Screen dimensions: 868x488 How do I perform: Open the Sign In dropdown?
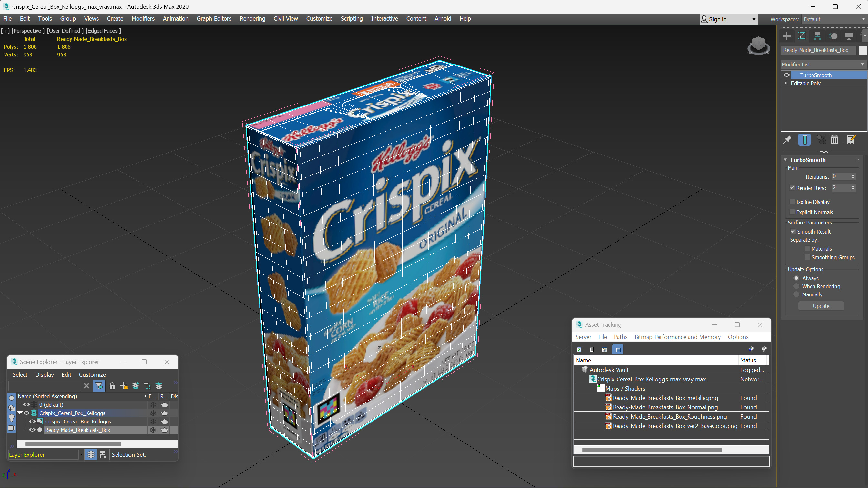coord(729,19)
